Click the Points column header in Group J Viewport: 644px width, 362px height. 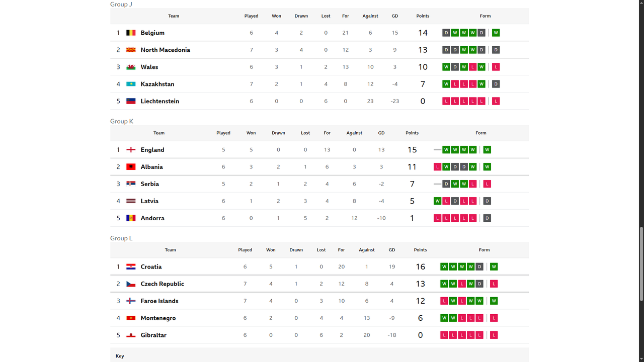point(423,16)
